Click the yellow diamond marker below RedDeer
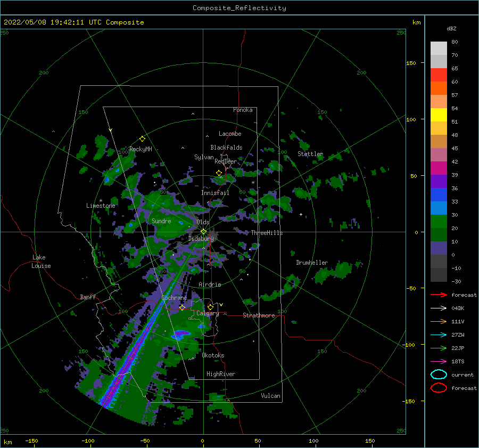This screenshot has width=479, height=448. pyautogui.click(x=219, y=173)
